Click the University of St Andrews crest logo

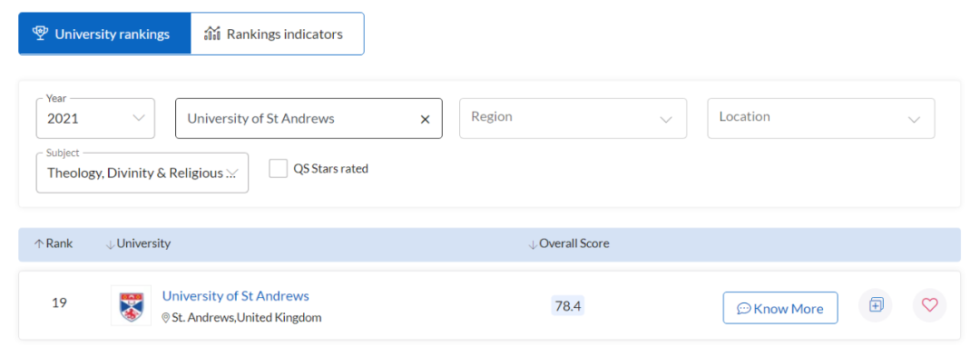132,306
